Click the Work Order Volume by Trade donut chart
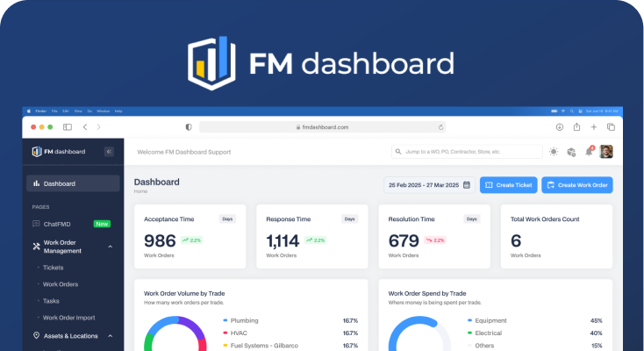The image size is (644, 351). (175, 333)
